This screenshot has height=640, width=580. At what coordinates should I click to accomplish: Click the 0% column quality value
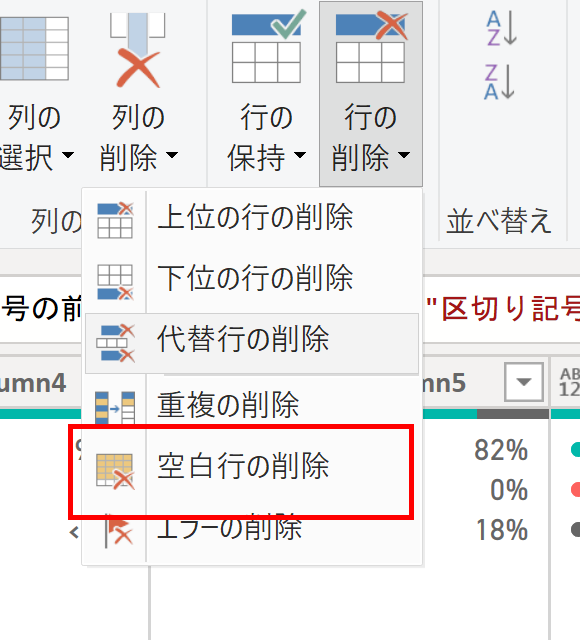pos(509,490)
